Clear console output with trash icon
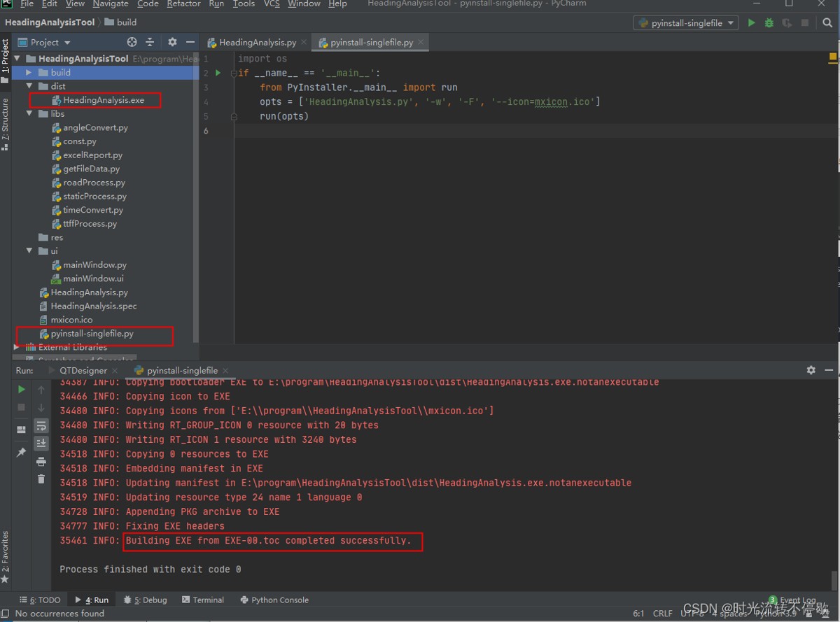Viewport: 840px width, 622px height. 41,479
